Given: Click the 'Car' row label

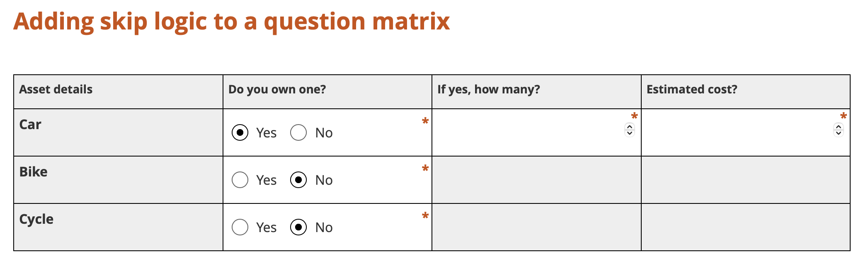Looking at the screenshot, I should [30, 124].
